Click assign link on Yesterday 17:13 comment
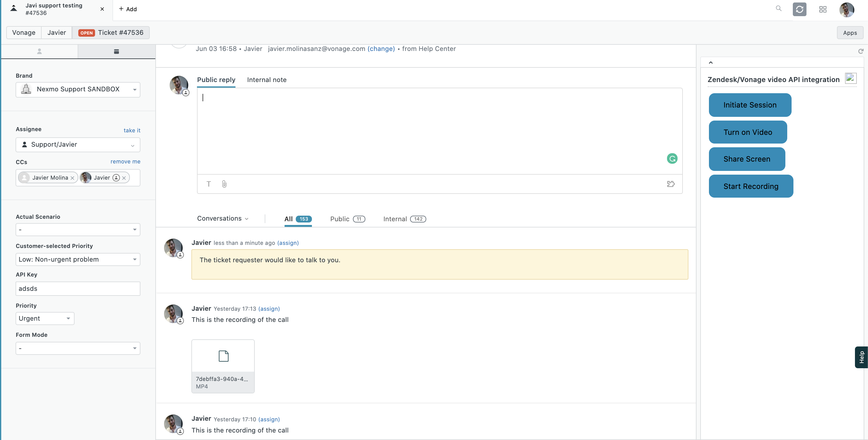 pyautogui.click(x=269, y=309)
